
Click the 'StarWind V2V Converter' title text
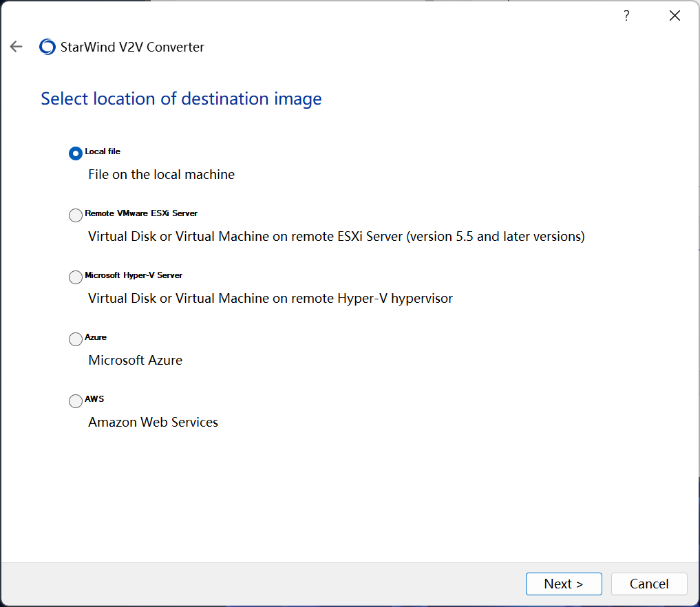coord(132,47)
